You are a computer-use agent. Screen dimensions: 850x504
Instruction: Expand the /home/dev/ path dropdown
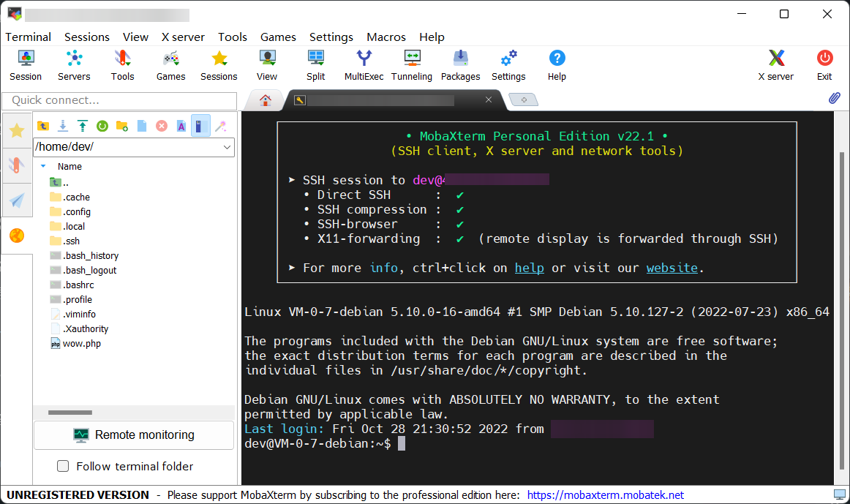coord(227,147)
